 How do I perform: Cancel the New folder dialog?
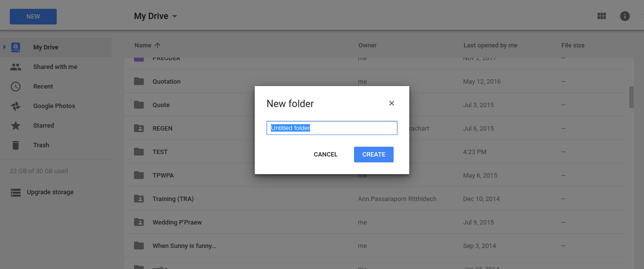pos(326,155)
